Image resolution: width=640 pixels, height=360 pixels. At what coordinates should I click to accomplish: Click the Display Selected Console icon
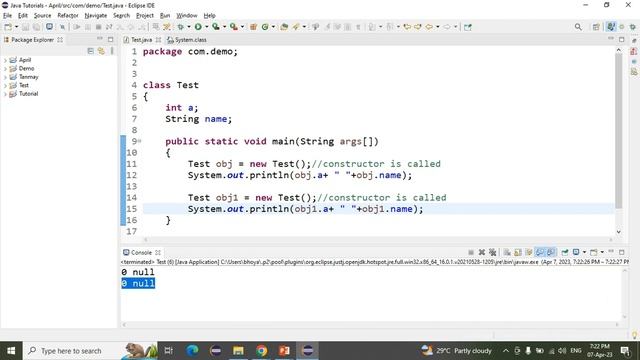(x=576, y=252)
